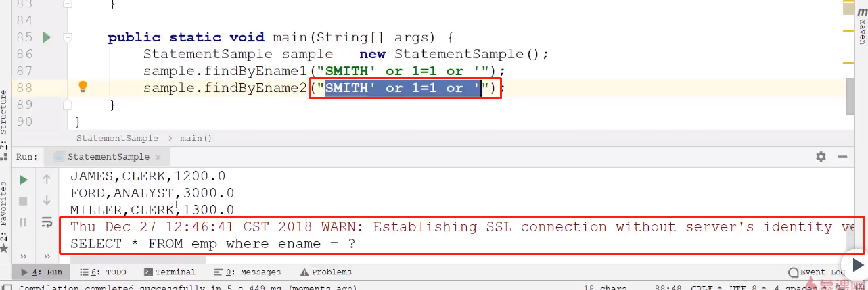Click StatementSample in the breadcrumb bar
The image size is (868, 290).
click(x=117, y=138)
